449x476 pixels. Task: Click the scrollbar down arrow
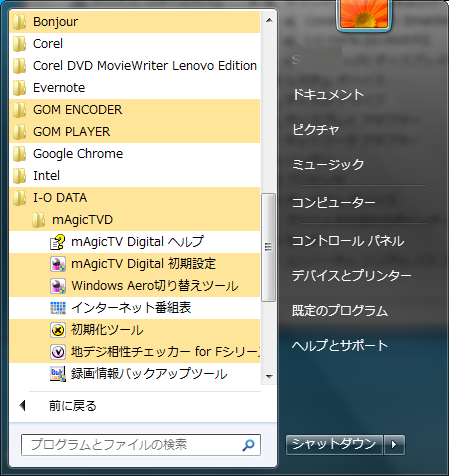269,377
